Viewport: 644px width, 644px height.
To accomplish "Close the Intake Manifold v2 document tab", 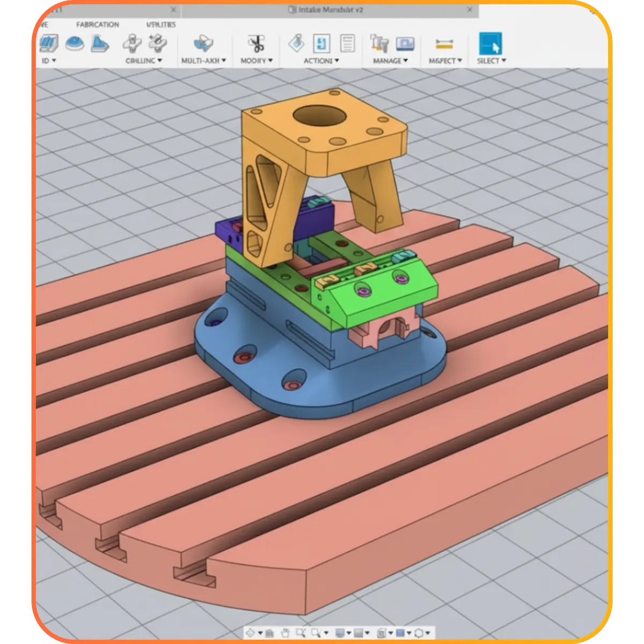I will point(470,10).
